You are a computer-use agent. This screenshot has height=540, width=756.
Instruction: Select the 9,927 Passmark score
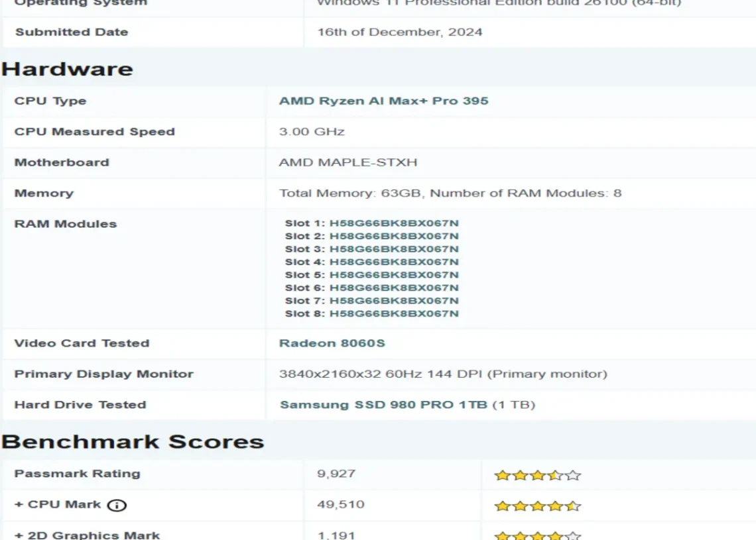[x=336, y=474]
